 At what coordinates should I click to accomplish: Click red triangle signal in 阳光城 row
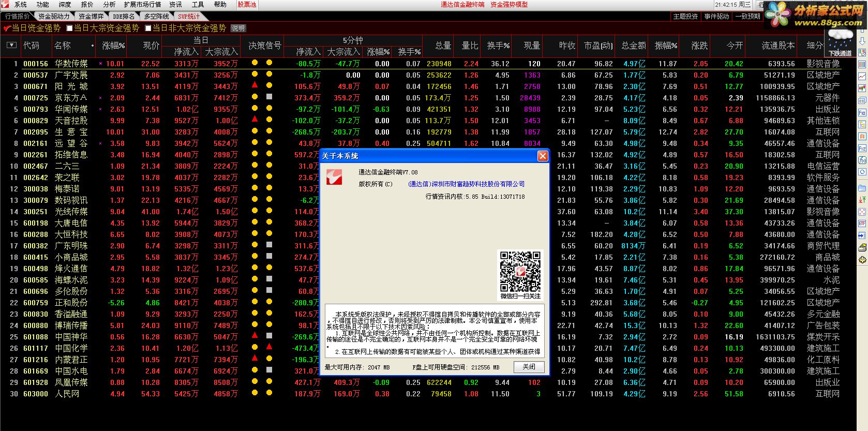coord(255,85)
